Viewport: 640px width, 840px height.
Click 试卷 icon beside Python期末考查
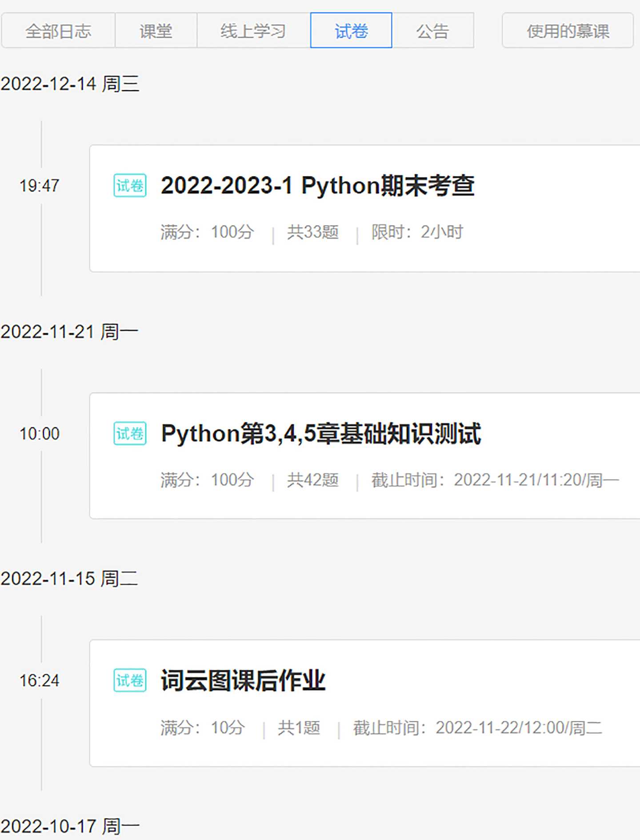coord(130,185)
